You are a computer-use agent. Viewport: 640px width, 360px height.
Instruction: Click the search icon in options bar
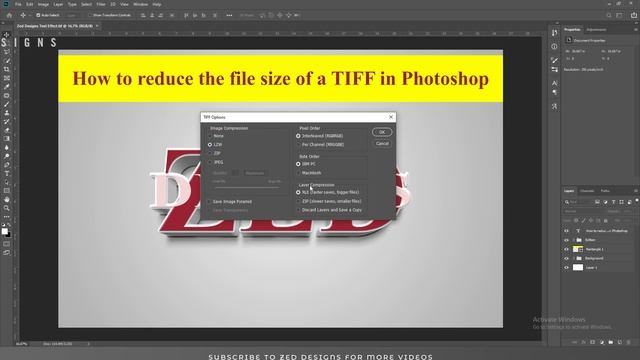(609, 15)
